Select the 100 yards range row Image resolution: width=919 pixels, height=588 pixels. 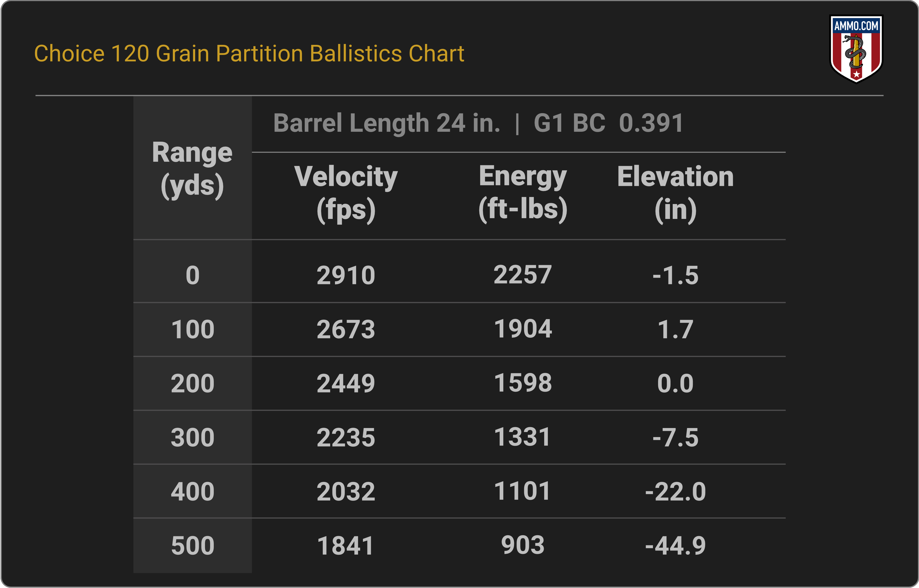tap(192, 329)
